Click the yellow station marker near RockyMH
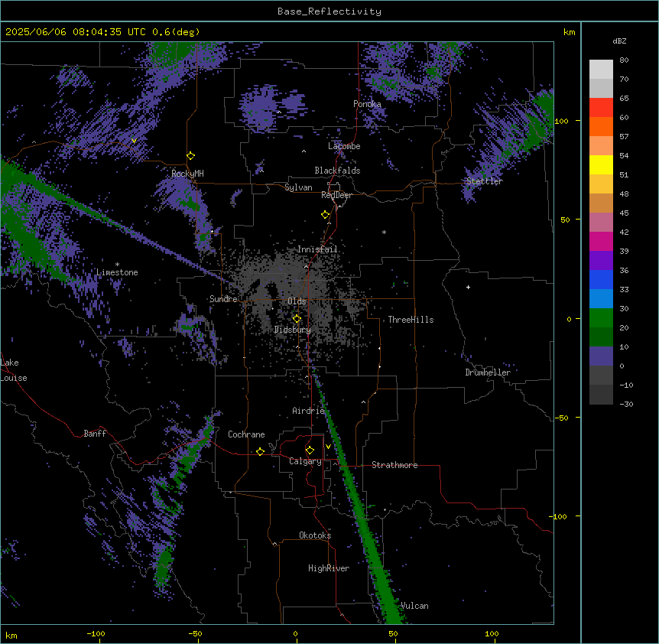Viewport: 659px width, 644px height. coord(191,156)
